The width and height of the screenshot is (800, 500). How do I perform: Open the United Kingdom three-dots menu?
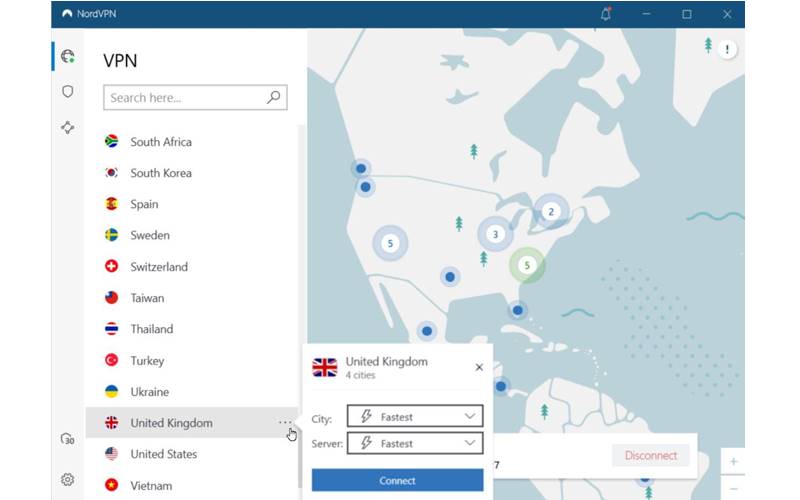[285, 423]
